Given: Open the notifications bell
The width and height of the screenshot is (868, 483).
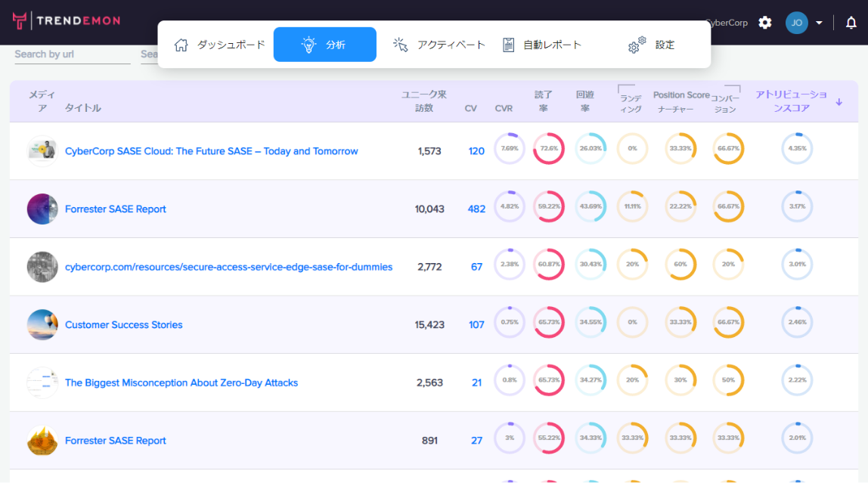Looking at the screenshot, I should [851, 23].
